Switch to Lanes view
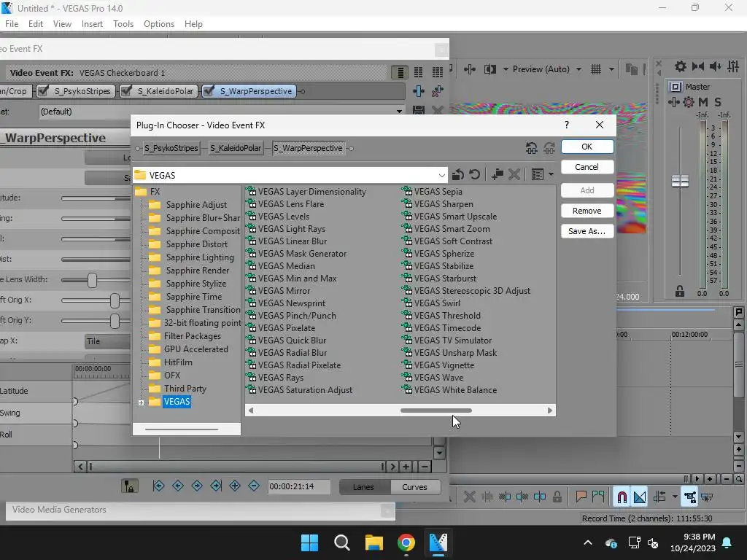Viewport: 747px width, 560px height. [363, 486]
